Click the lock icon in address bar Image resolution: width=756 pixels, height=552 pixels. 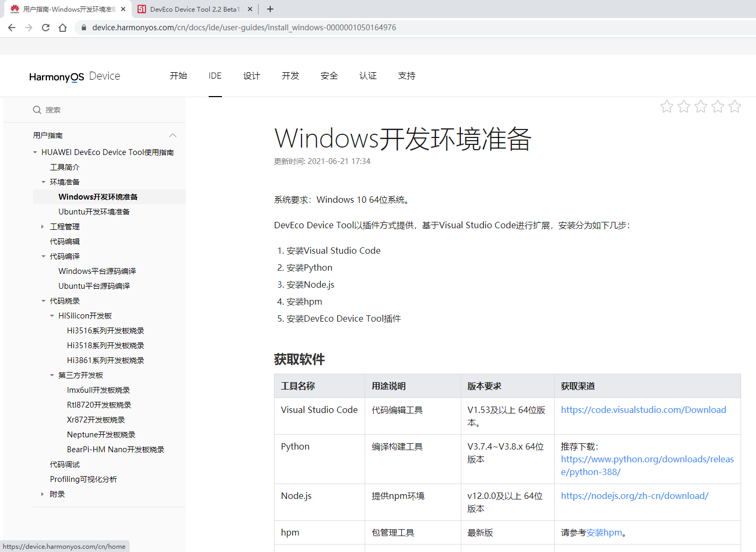point(83,28)
